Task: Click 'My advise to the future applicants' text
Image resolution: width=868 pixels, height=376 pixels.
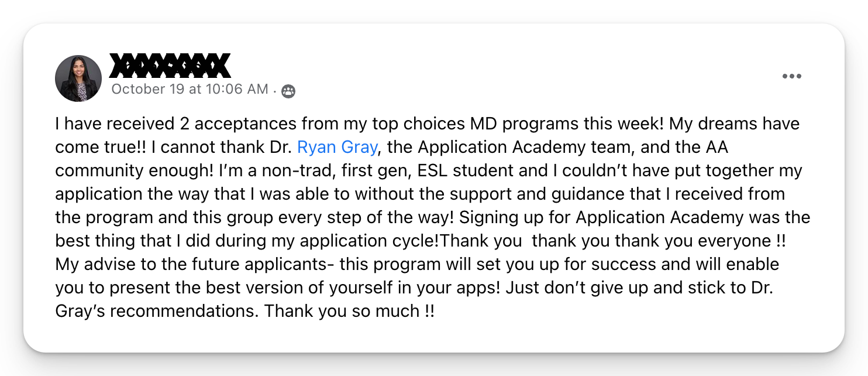Action: (192, 264)
